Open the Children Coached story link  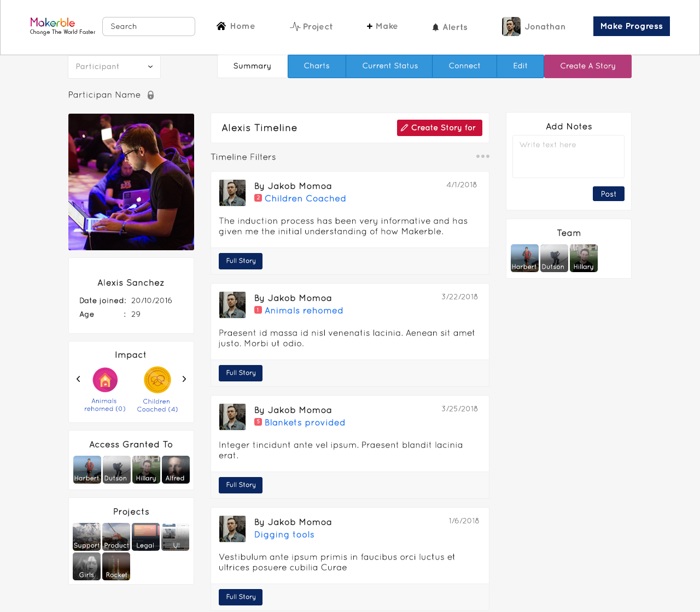[305, 198]
